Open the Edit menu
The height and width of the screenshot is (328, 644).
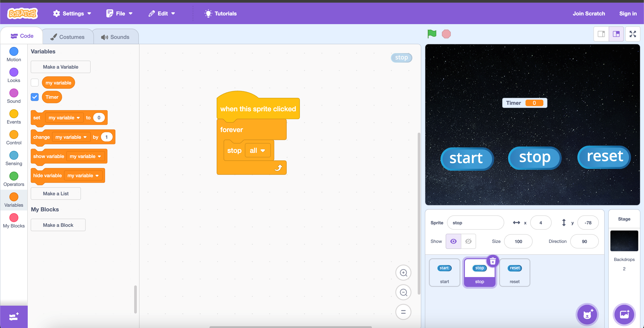tap(161, 13)
